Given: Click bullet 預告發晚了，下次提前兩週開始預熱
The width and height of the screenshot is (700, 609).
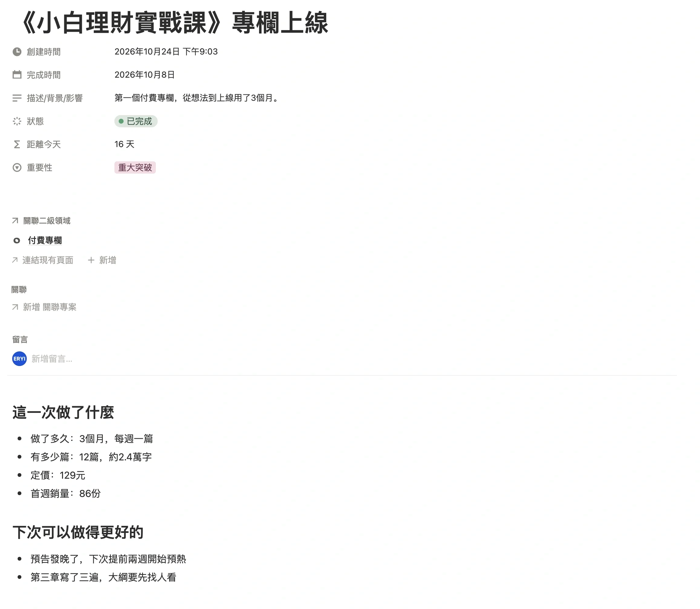Looking at the screenshot, I should 108,559.
